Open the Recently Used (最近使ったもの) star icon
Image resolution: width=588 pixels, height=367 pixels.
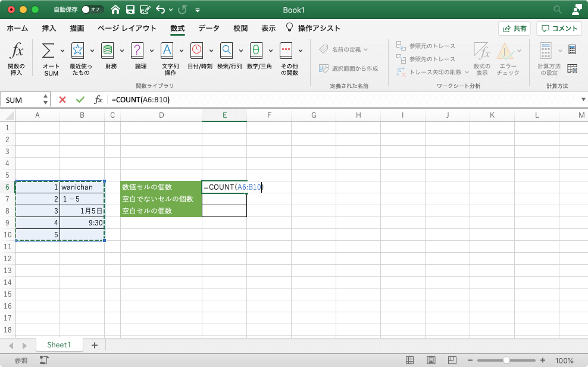pyautogui.click(x=77, y=51)
